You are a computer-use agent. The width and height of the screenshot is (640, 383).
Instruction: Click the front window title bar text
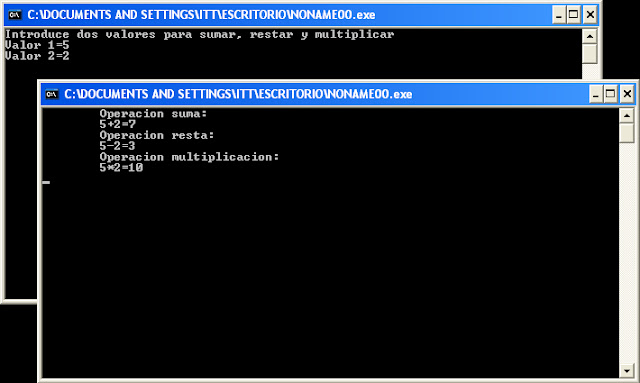(x=238, y=94)
